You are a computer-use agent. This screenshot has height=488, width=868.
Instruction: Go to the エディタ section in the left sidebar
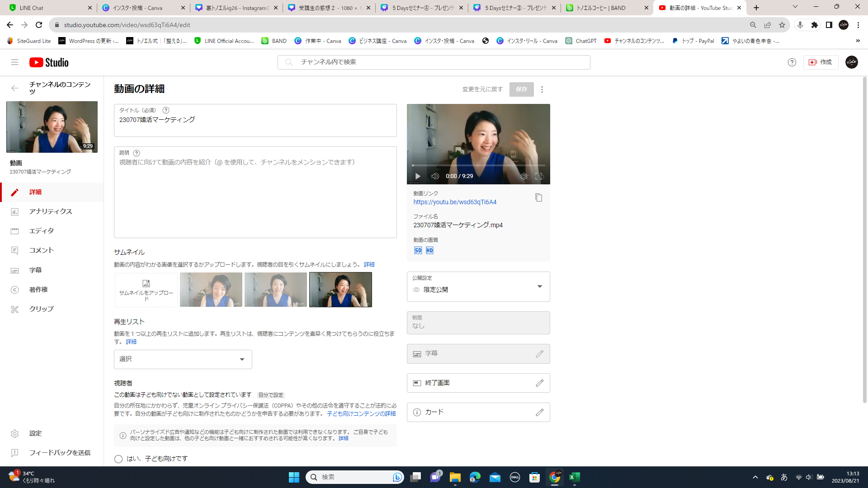pos(42,231)
